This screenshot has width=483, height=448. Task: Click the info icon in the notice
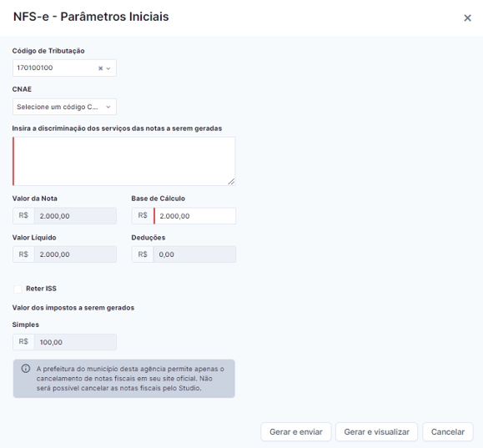(26, 369)
